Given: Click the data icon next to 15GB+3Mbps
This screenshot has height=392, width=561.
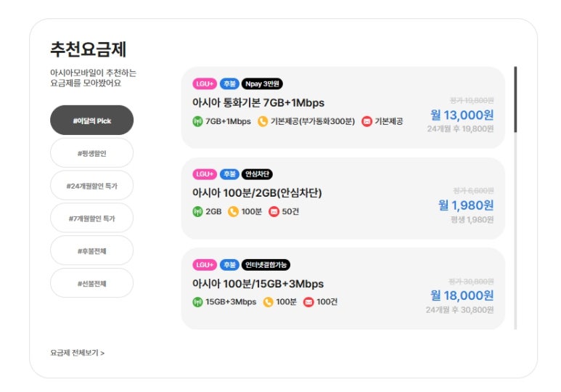Looking at the screenshot, I should pos(197,302).
